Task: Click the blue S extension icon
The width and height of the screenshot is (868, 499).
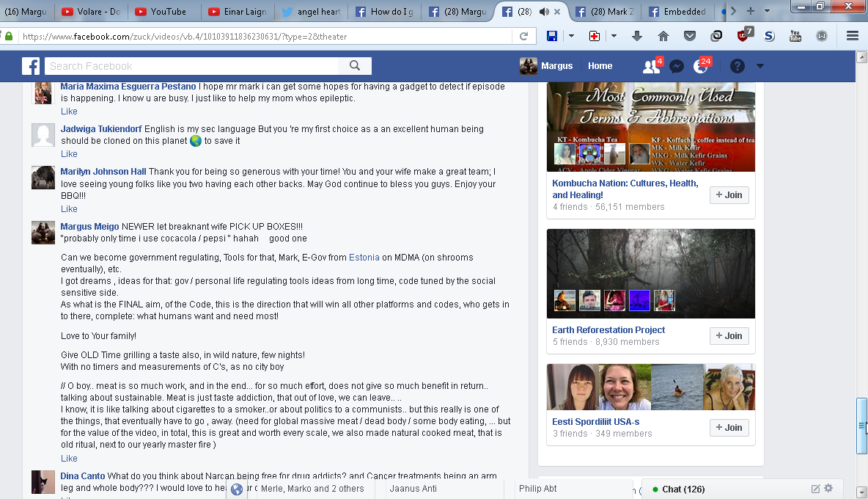Action: pyautogui.click(x=769, y=36)
